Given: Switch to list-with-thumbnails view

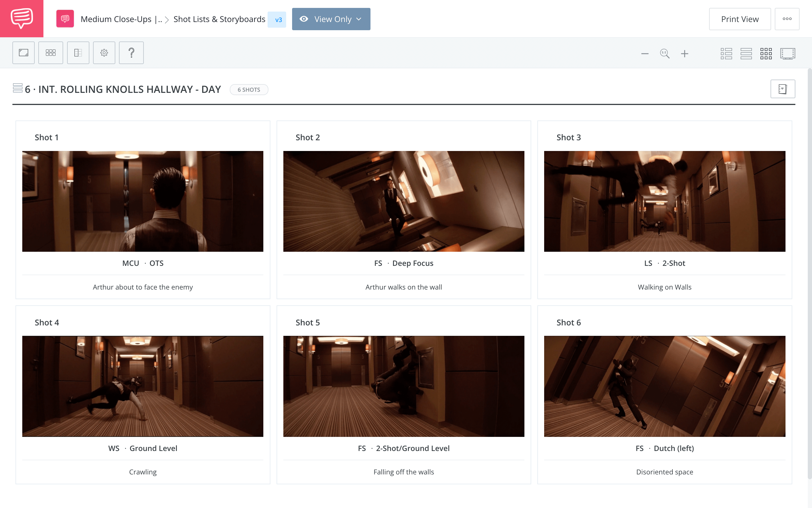Looking at the screenshot, I should pos(726,54).
